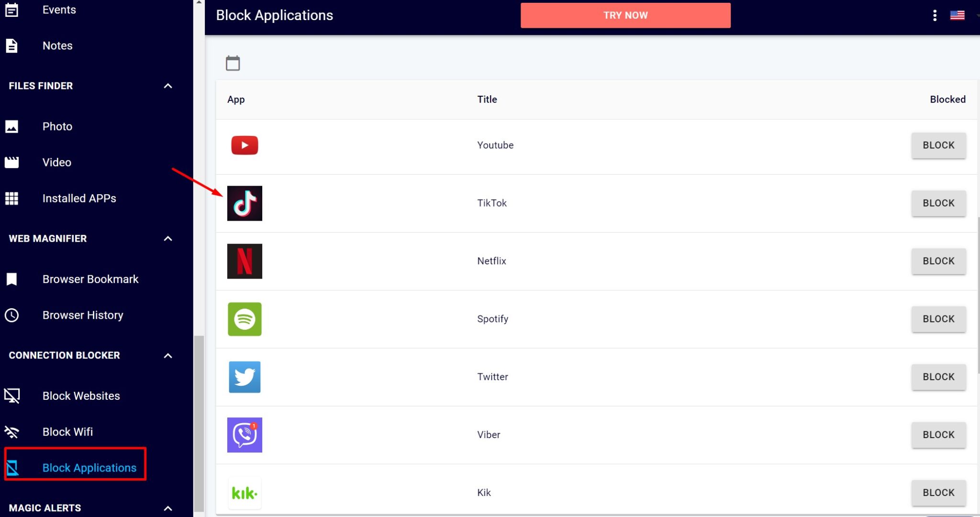This screenshot has width=980, height=517.
Task: Select the Video clapperboard icon
Action: [x=11, y=162]
